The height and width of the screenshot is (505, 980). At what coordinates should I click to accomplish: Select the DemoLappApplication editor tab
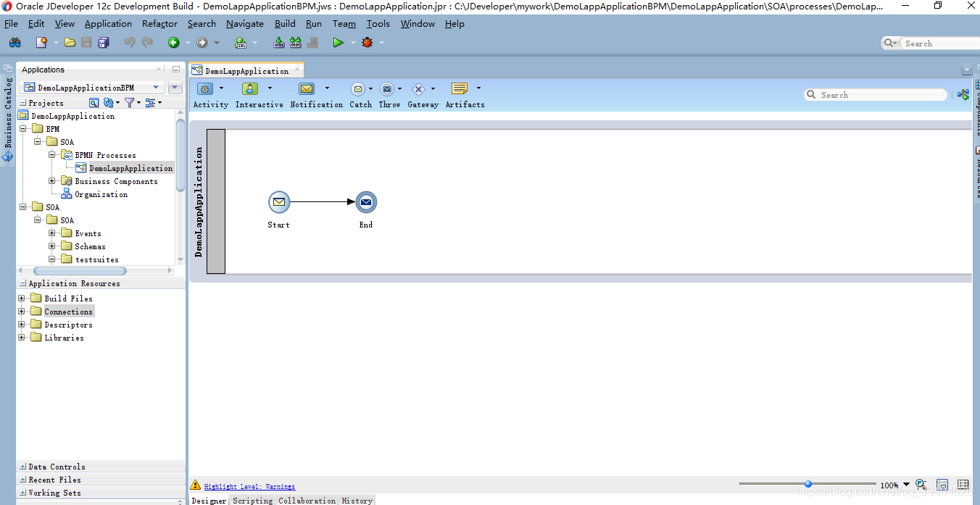click(246, 71)
